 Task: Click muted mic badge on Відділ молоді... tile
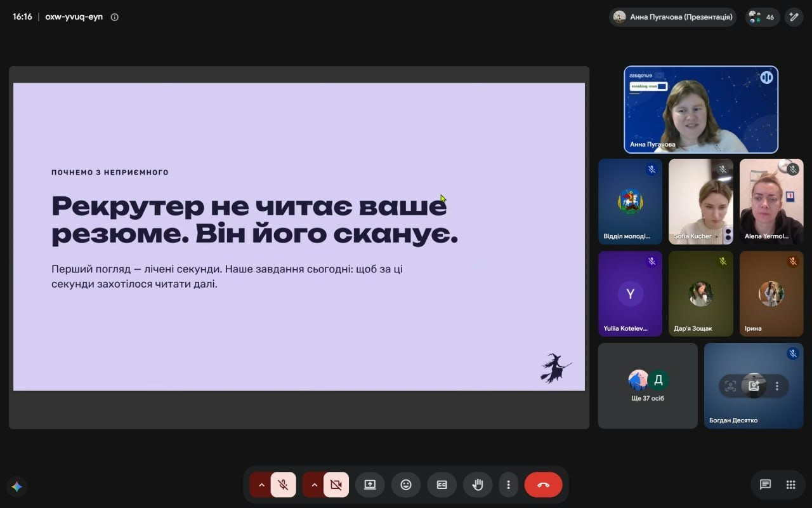click(x=651, y=170)
